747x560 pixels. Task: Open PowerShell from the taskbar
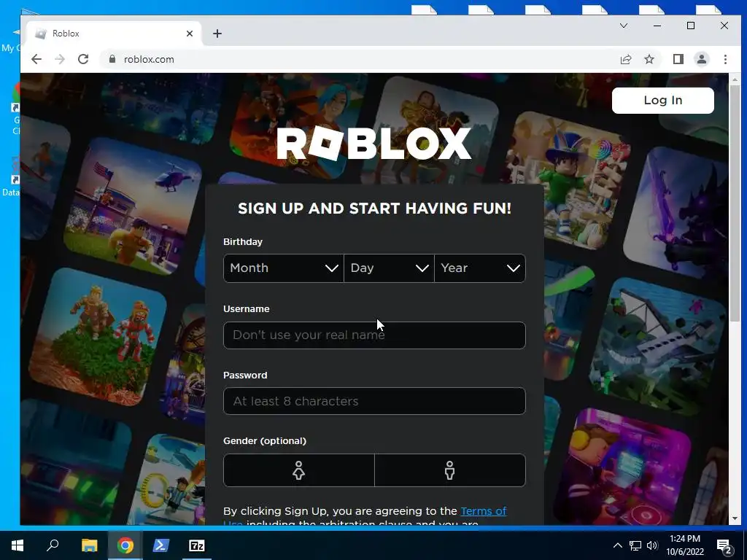point(160,545)
